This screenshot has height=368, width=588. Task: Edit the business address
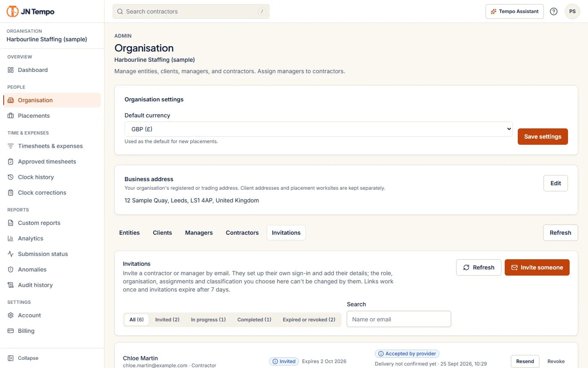coord(556,183)
